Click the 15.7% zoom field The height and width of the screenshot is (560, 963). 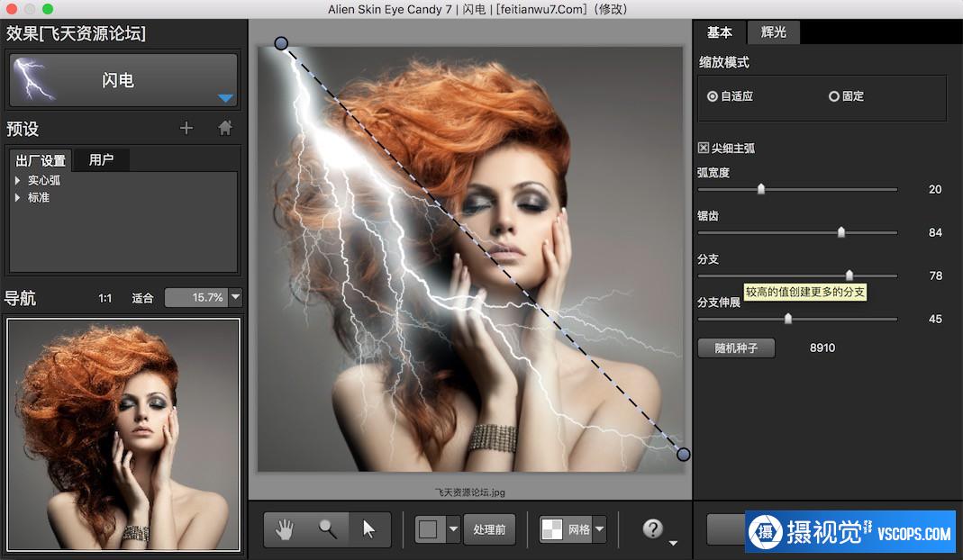(x=196, y=297)
